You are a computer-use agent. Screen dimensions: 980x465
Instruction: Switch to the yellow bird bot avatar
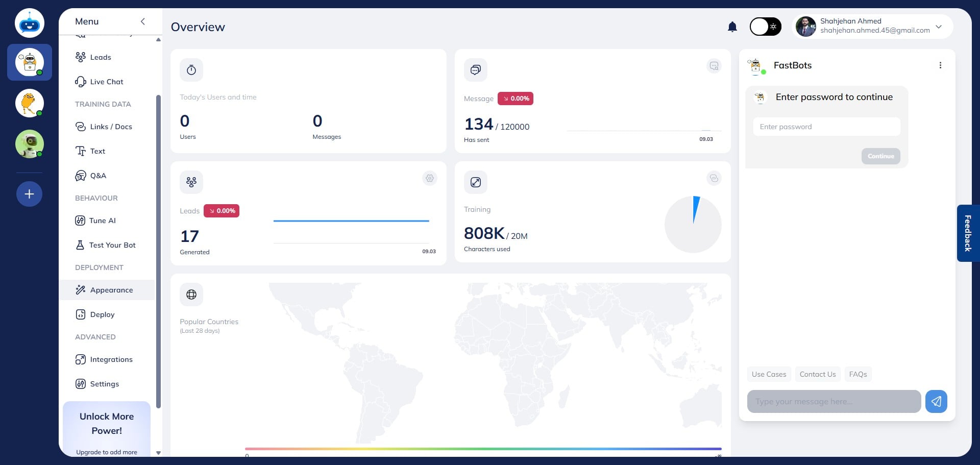coord(30,103)
